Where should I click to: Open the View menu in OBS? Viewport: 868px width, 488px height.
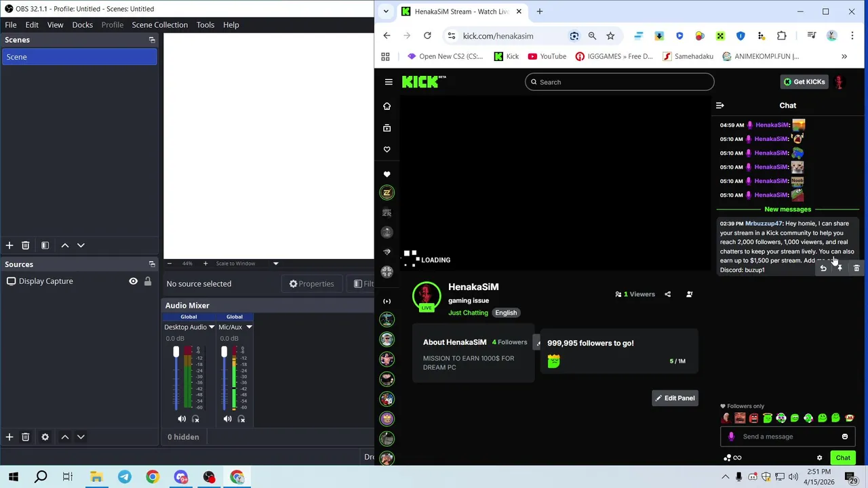tap(55, 25)
